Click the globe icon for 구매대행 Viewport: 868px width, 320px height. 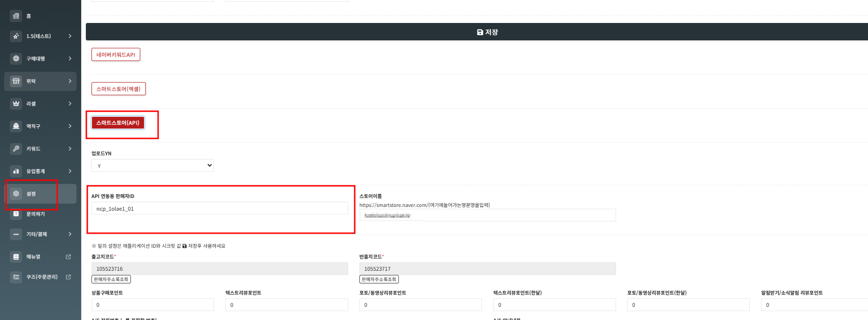(x=16, y=59)
